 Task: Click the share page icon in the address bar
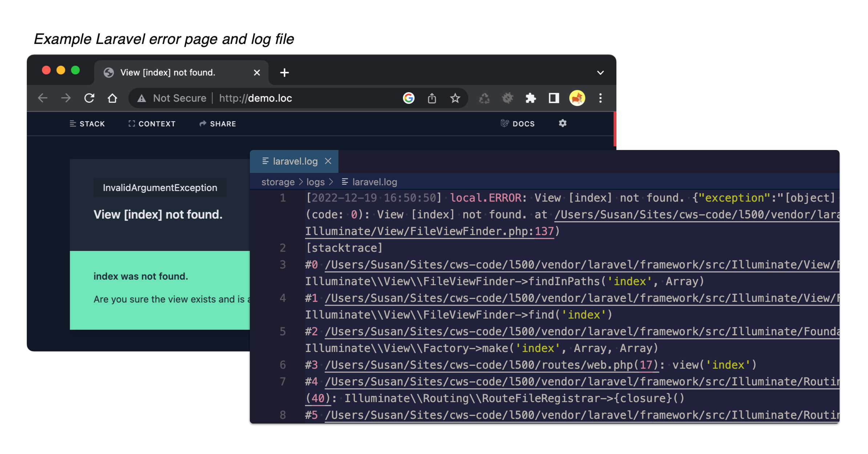432,98
